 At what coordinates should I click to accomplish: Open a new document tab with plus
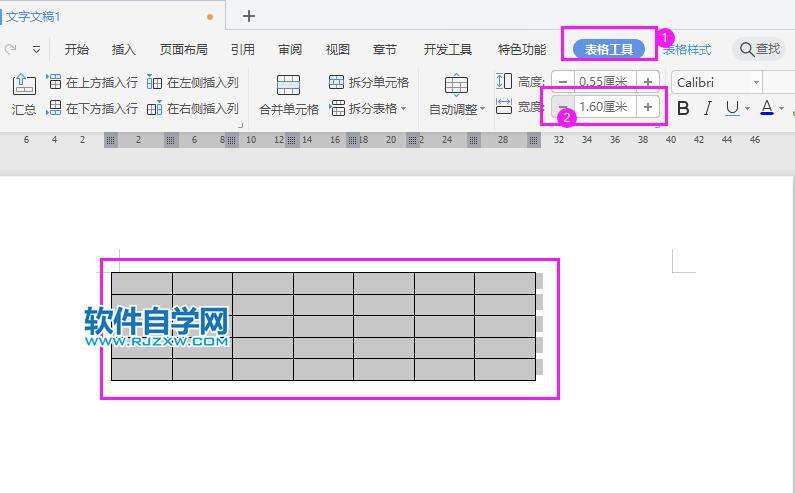coord(248,16)
